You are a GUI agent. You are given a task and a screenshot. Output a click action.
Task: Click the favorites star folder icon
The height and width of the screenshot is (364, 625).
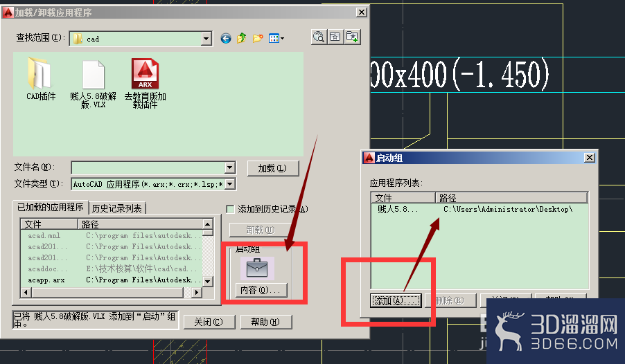click(335, 37)
